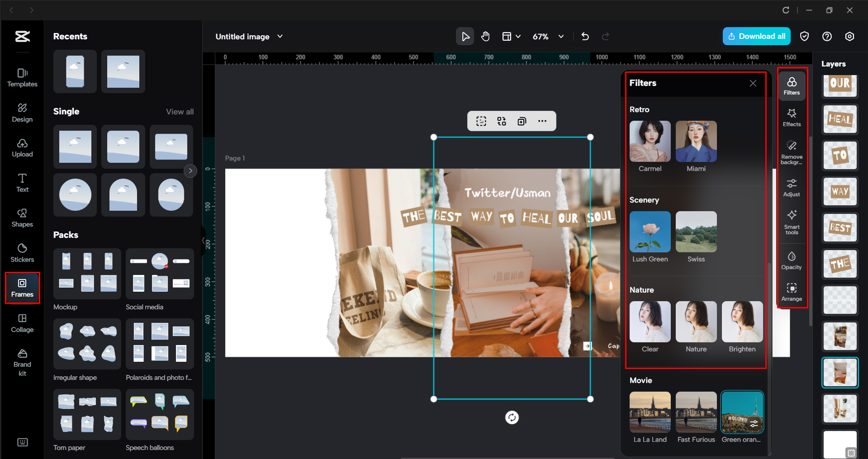Screen dimensions: 868x459
Task: Open the Filters tool in right toolbar
Action: [792, 86]
